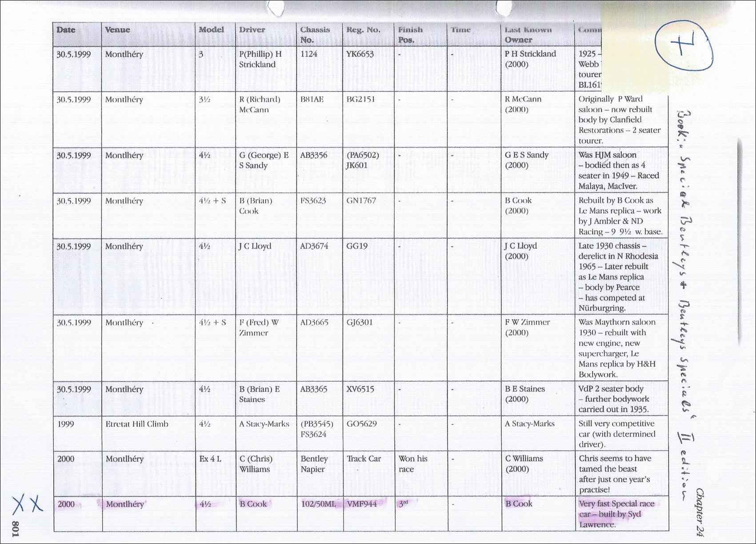Image resolution: width=756 pixels, height=544 pixels.
Task: Click the 'Won his race' finish cell
Action: pyautogui.click(x=412, y=464)
